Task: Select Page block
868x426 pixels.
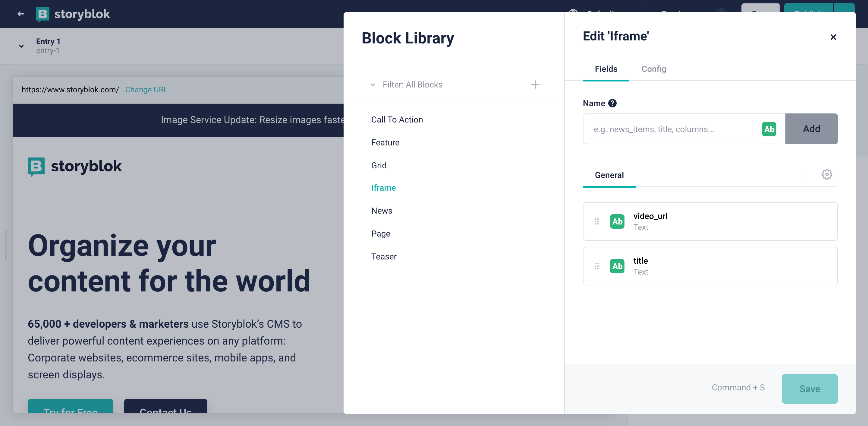Action: click(380, 234)
